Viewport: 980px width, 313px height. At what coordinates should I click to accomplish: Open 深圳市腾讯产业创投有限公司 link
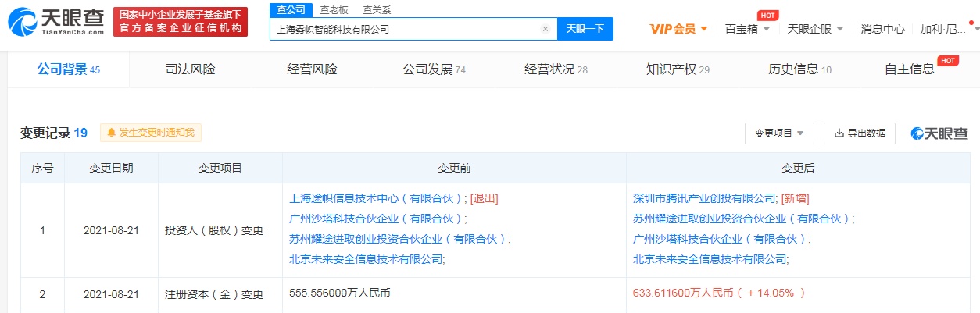704,198
